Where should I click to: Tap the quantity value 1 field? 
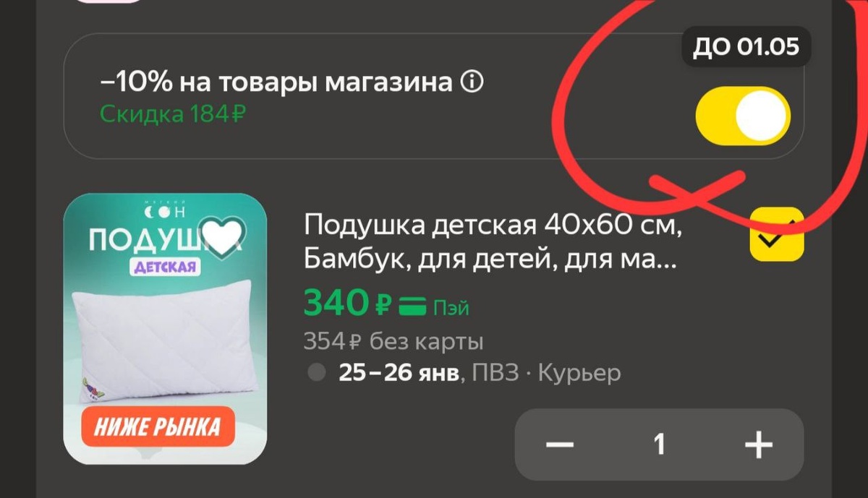click(659, 445)
